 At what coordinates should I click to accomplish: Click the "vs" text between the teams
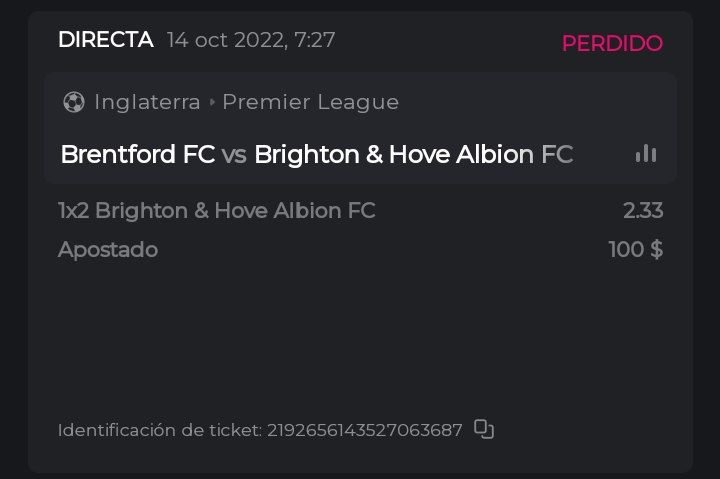(234, 155)
